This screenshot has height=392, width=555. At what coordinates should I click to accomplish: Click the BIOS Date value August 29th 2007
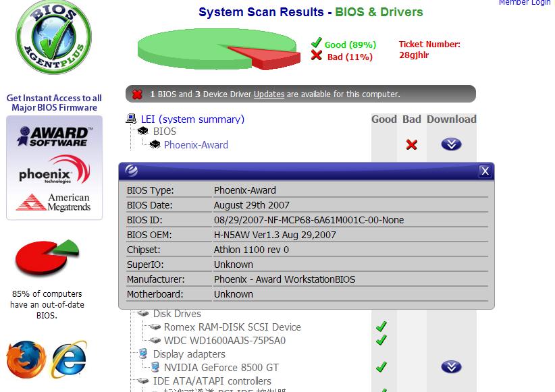(x=252, y=205)
